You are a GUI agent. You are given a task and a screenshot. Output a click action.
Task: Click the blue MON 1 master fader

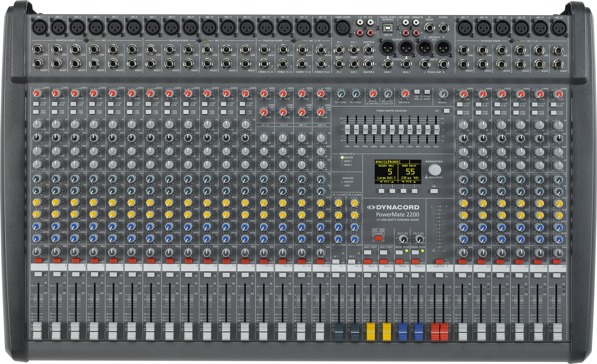[403, 331]
